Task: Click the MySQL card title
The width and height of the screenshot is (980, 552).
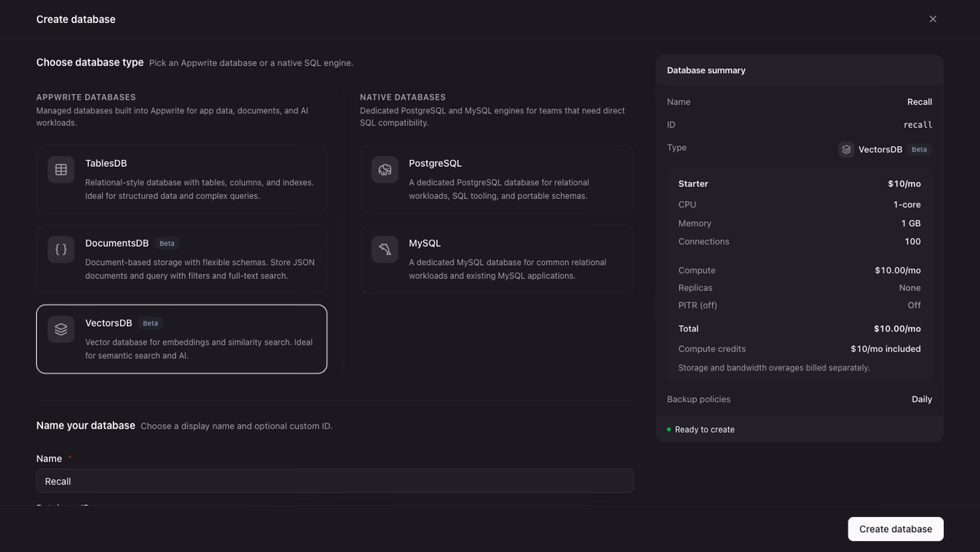Action: point(425,243)
